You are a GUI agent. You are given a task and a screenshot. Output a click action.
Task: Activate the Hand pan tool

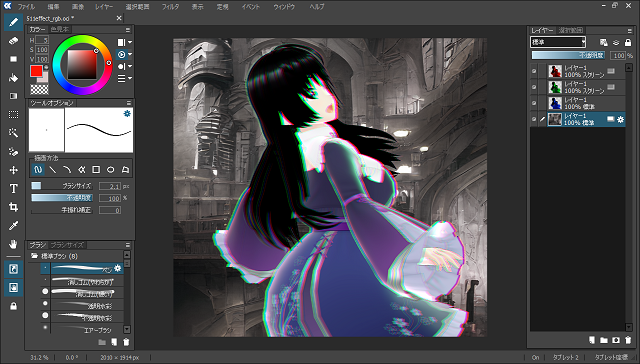click(13, 244)
